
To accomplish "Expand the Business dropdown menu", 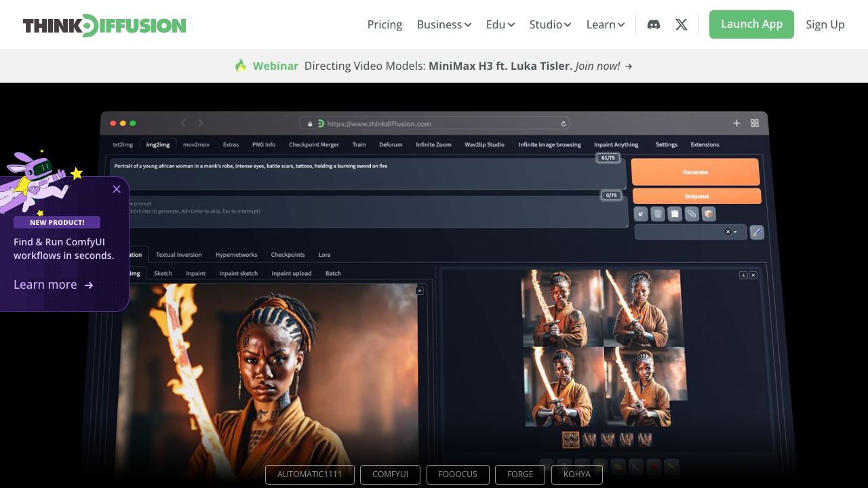I will [x=444, y=24].
